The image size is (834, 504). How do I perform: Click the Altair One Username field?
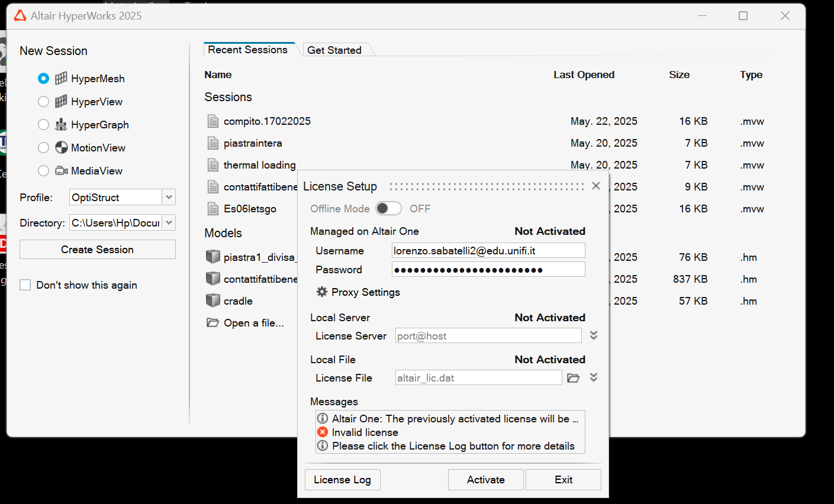[x=488, y=250]
